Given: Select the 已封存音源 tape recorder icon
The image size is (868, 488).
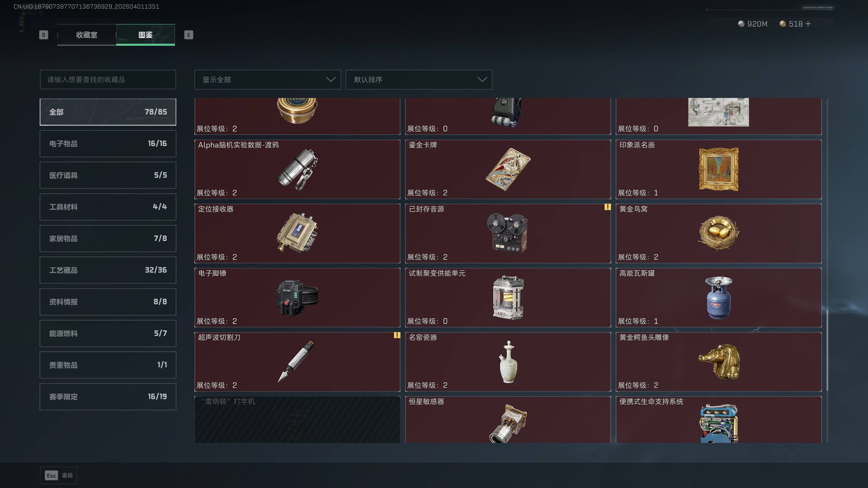Looking at the screenshot, I should pos(507,233).
